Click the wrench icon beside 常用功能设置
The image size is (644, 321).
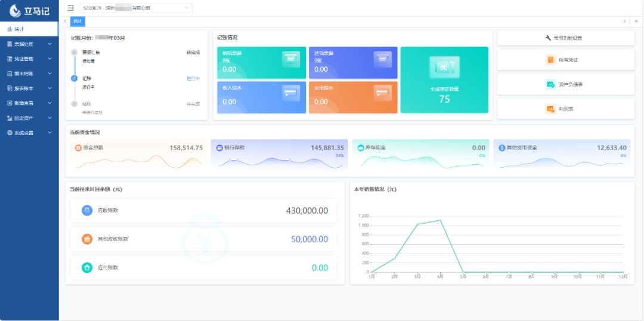(x=548, y=38)
